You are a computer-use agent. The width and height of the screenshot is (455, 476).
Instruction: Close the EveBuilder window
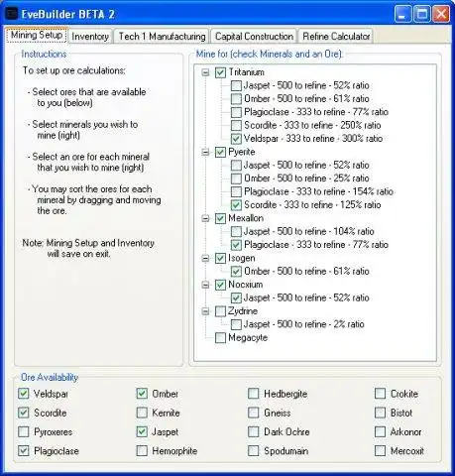click(x=441, y=14)
